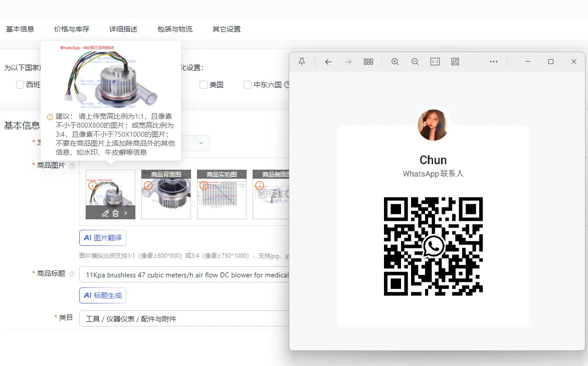Viewport: 588px width, 366px height.
Task: Click the name text "Chun"
Action: pyautogui.click(x=433, y=160)
